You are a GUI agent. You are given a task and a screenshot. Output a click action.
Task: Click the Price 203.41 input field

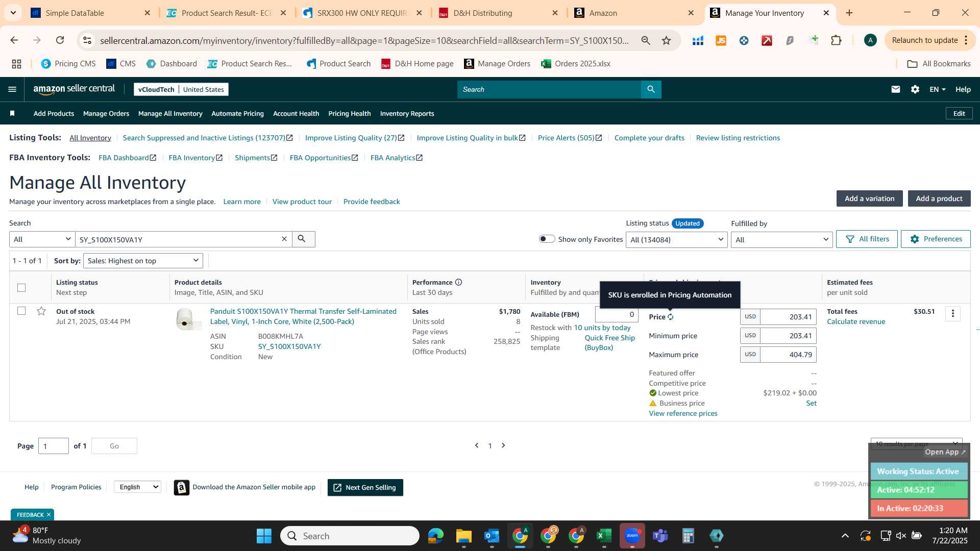tap(788, 317)
